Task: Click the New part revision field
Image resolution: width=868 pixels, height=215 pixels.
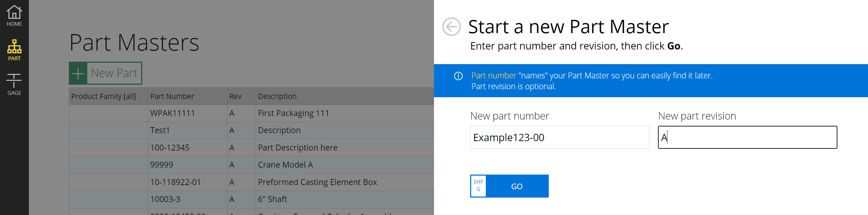Action: 747,138
